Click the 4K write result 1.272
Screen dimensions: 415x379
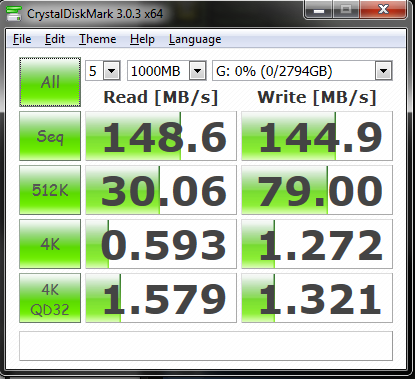click(x=317, y=244)
